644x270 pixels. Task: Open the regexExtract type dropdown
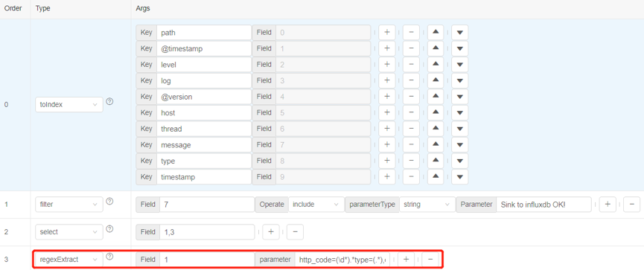69,260
